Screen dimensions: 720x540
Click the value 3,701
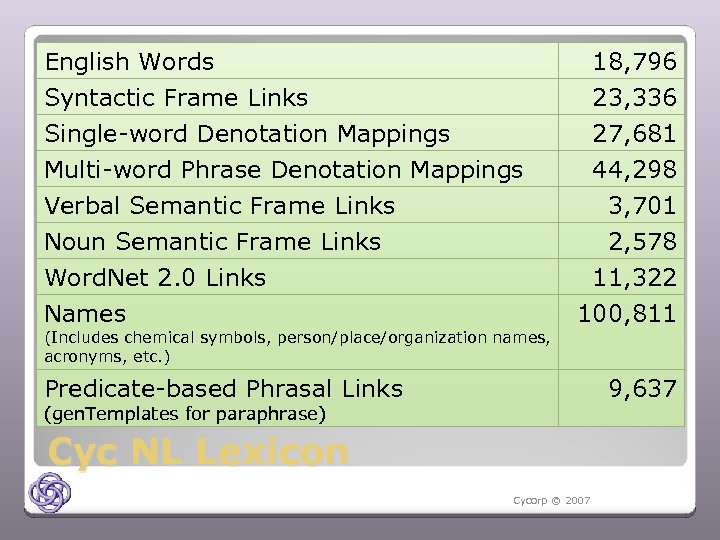(x=642, y=205)
